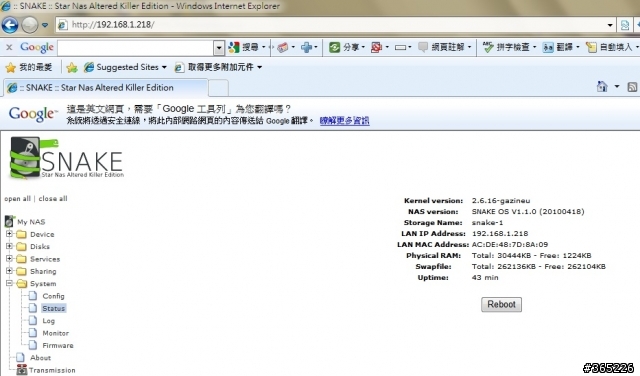Screen dimensions: 640x376
Task: Open the Log page in System
Action: pyautogui.click(x=48, y=321)
